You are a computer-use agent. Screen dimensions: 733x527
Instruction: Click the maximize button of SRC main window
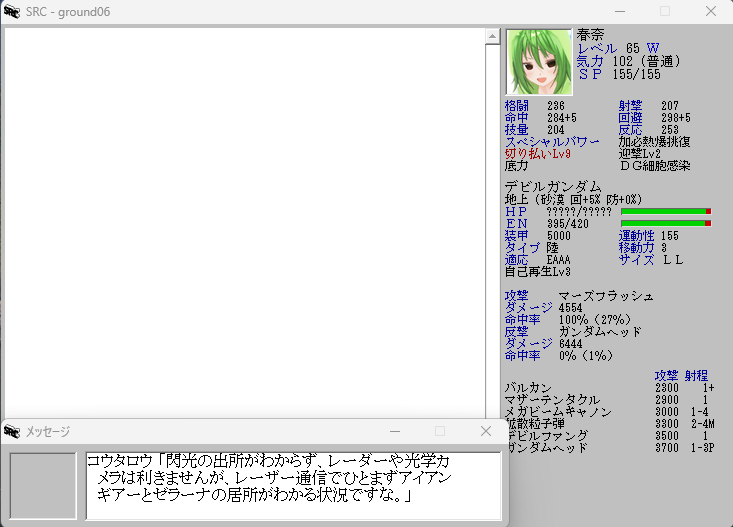665,11
